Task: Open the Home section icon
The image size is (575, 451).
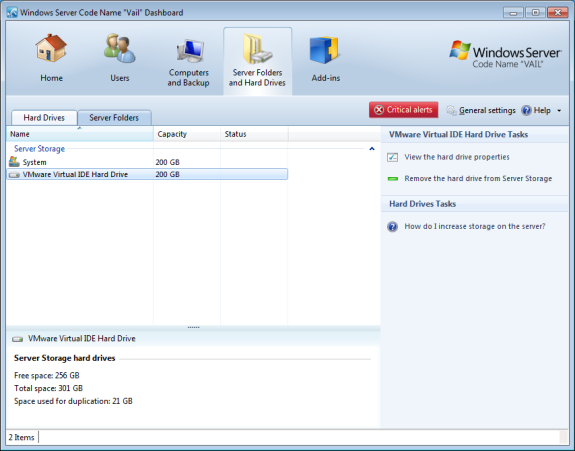Action: click(51, 48)
